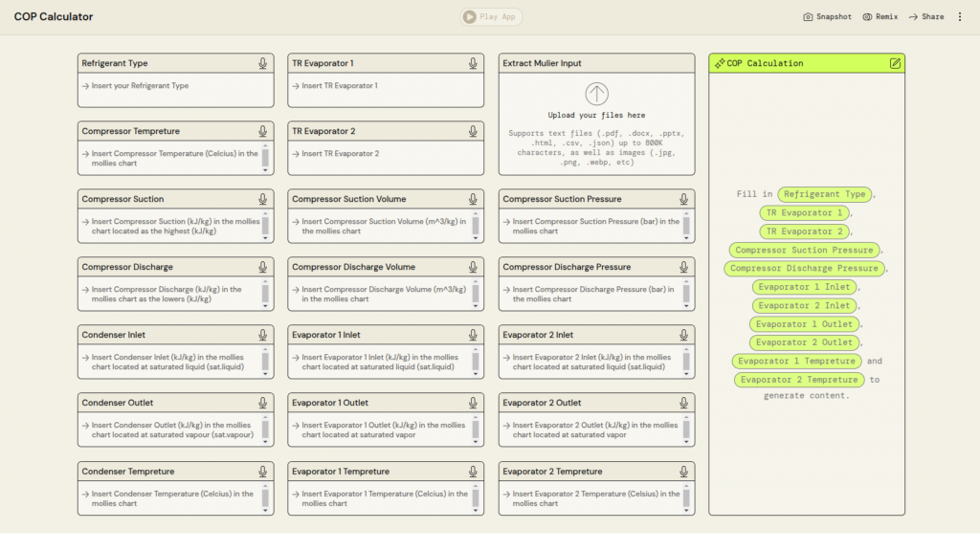Viewport: 980px width, 551px height.
Task: Click the Compressor Suction Pressure tag in COP panel
Action: pyautogui.click(x=804, y=250)
